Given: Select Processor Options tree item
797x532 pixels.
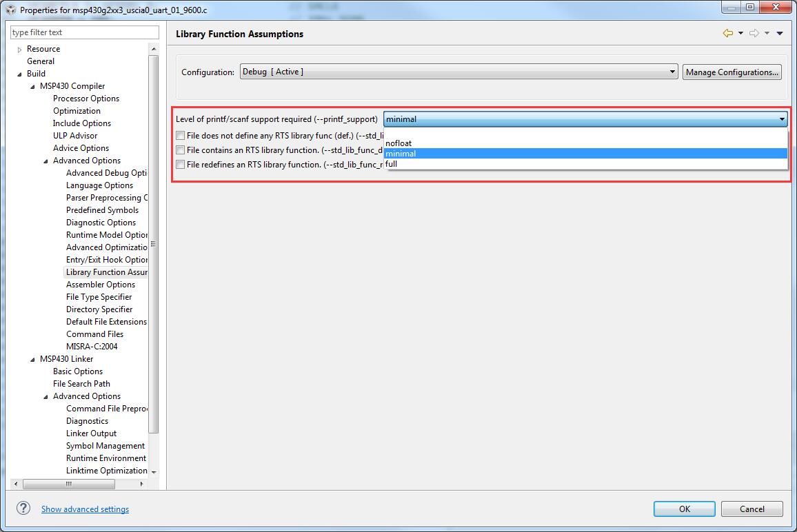Looking at the screenshot, I should (86, 98).
